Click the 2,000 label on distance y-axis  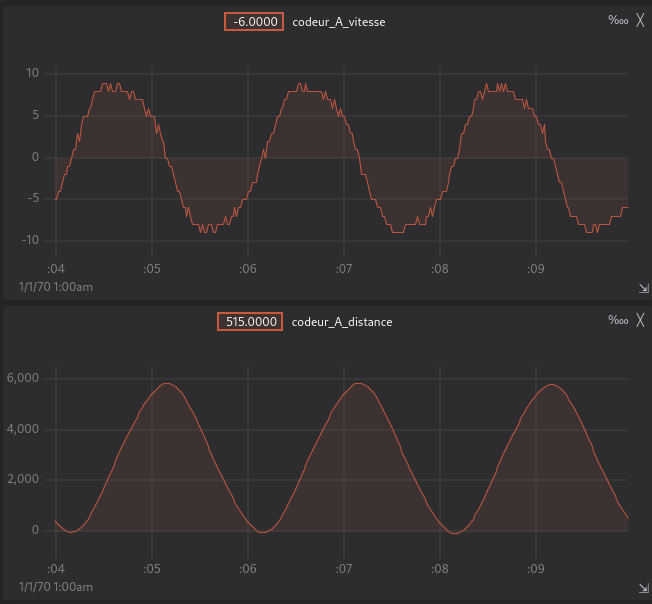coord(23,480)
